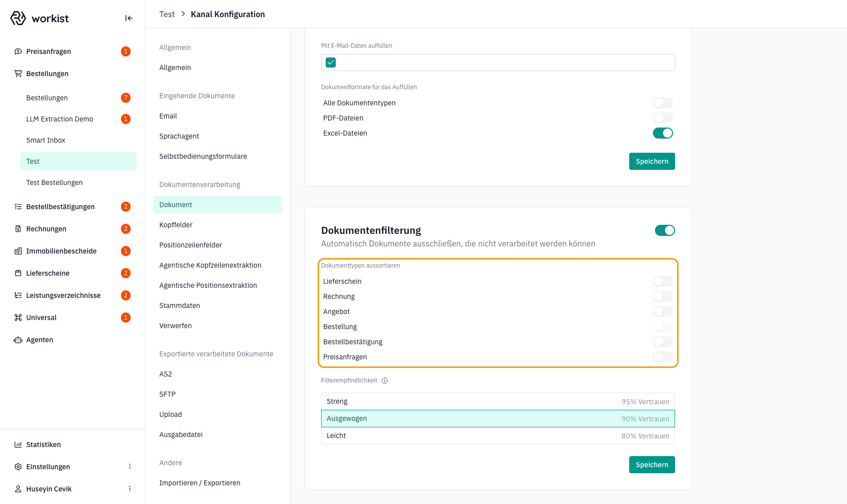Save the Dokumentenfilterung settings with Speichern
The height and width of the screenshot is (504, 847).
point(652,465)
